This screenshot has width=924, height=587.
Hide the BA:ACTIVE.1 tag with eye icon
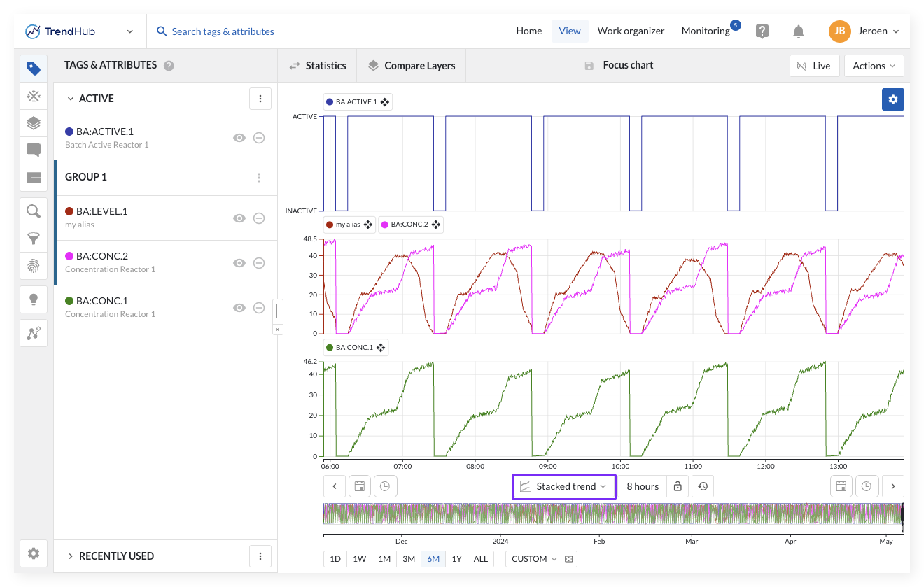pos(239,138)
